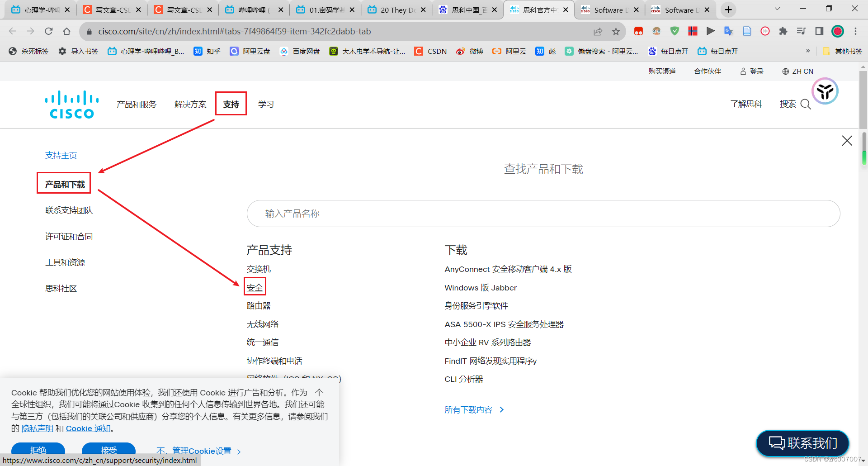Open 统一通信 product support link

tap(263, 342)
